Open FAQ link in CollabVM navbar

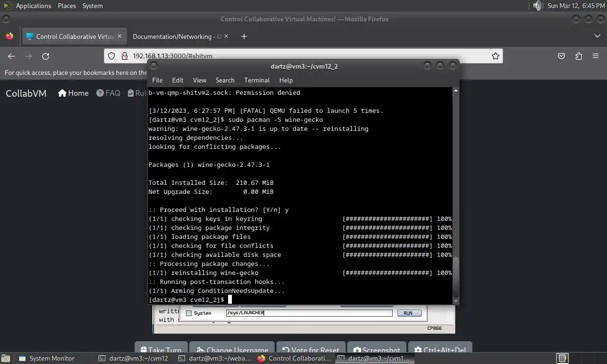click(108, 93)
